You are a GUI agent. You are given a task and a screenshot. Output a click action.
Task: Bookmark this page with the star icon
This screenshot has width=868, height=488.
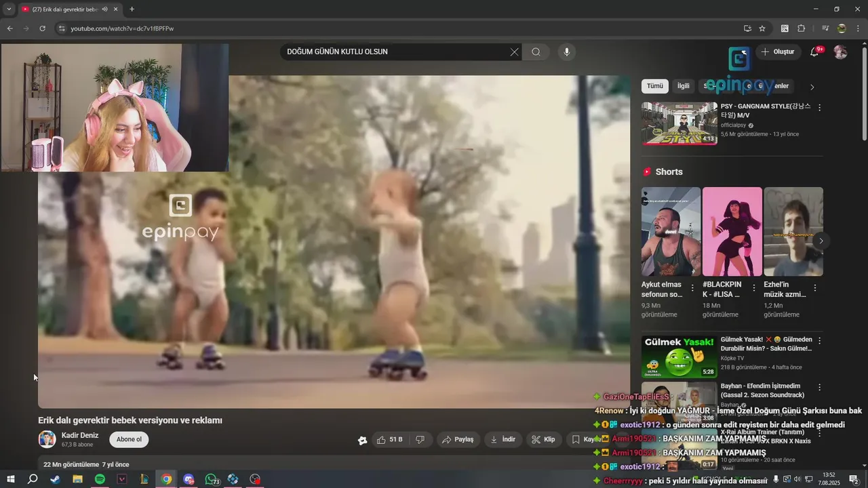click(x=762, y=28)
